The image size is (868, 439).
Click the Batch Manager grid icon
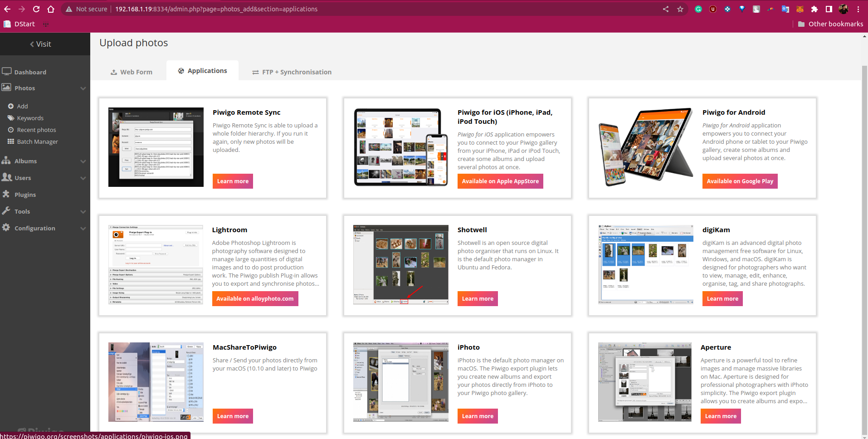tap(11, 141)
